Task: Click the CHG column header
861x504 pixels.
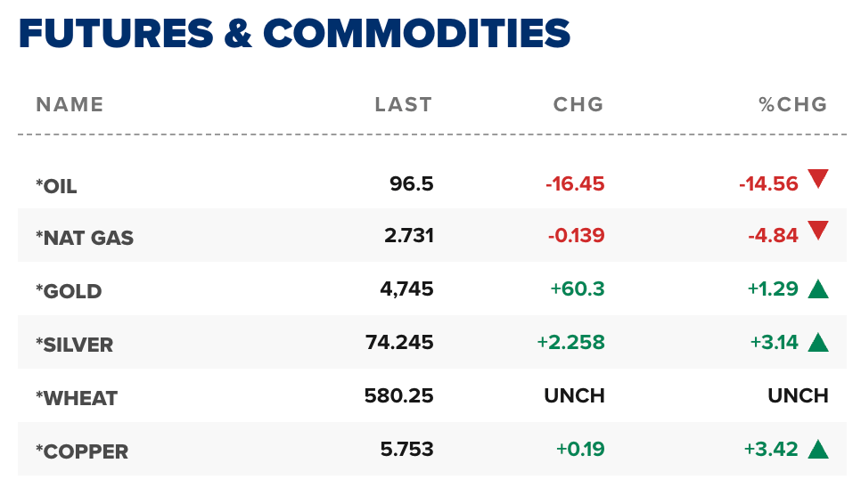Action: coord(578,105)
